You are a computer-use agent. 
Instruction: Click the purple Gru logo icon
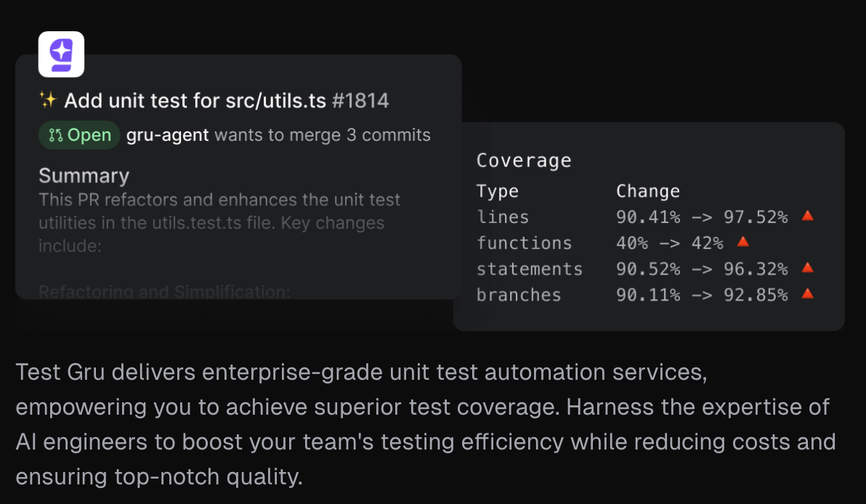(61, 54)
